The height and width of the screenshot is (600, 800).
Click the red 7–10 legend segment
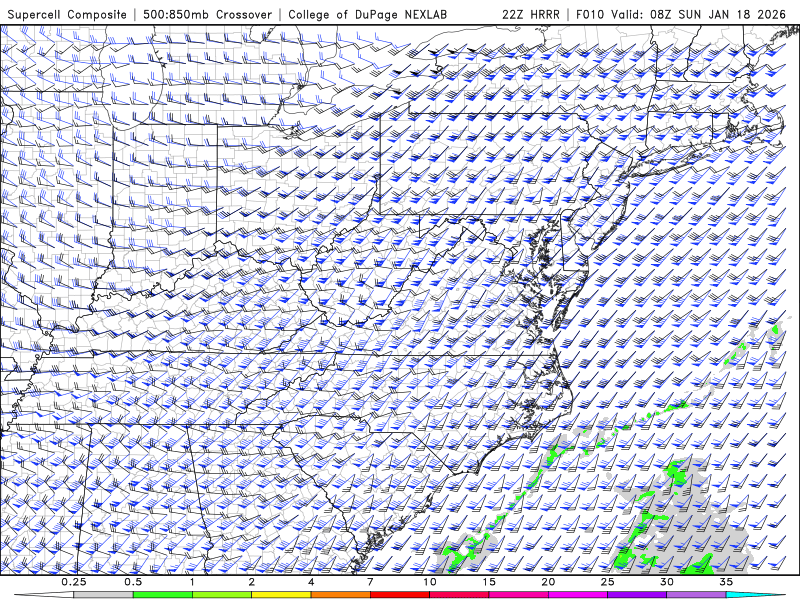click(x=399, y=595)
